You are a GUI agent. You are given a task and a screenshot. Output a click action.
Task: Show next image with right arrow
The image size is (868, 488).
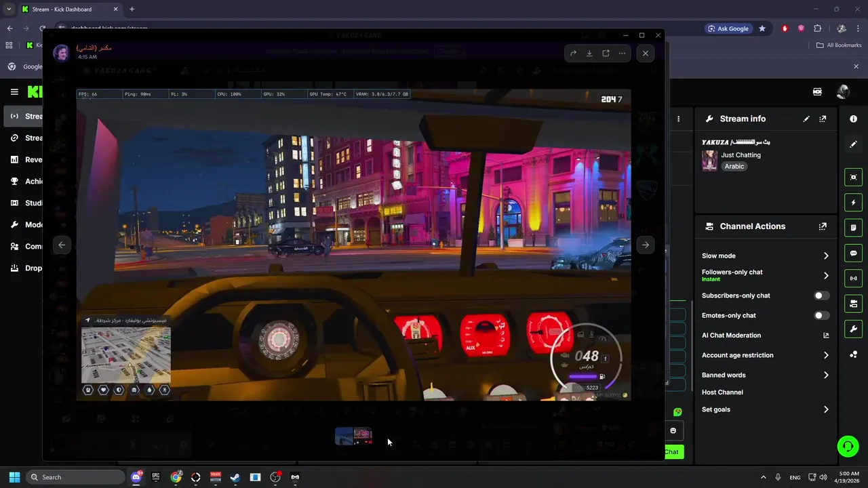(646, 245)
